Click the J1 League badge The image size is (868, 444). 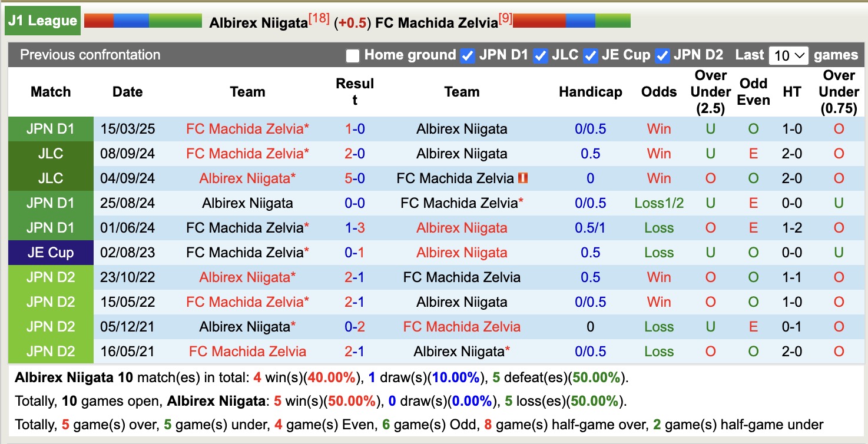tap(42, 20)
